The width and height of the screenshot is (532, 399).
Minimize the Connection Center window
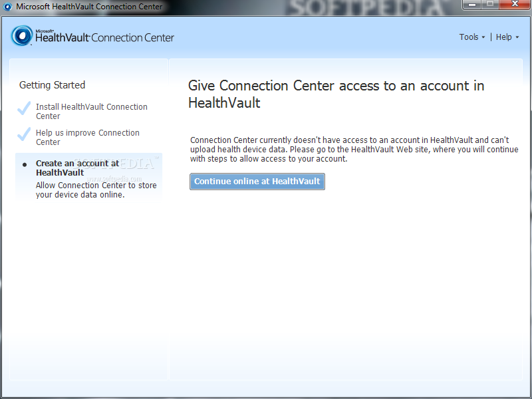click(472, 5)
